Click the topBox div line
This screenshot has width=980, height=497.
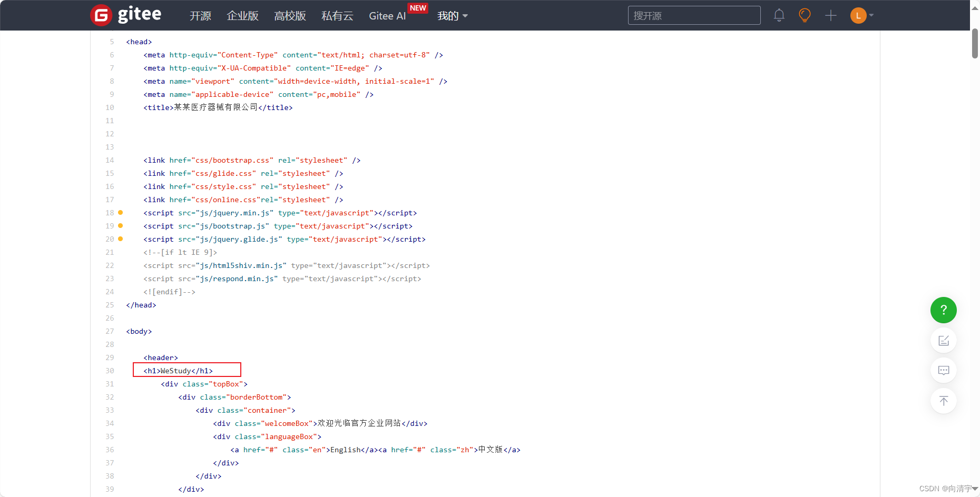pyautogui.click(x=204, y=384)
